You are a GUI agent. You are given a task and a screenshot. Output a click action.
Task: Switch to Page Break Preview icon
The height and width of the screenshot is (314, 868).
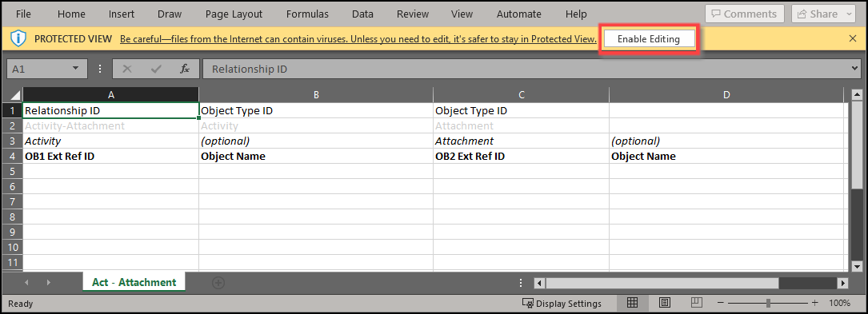click(x=696, y=303)
